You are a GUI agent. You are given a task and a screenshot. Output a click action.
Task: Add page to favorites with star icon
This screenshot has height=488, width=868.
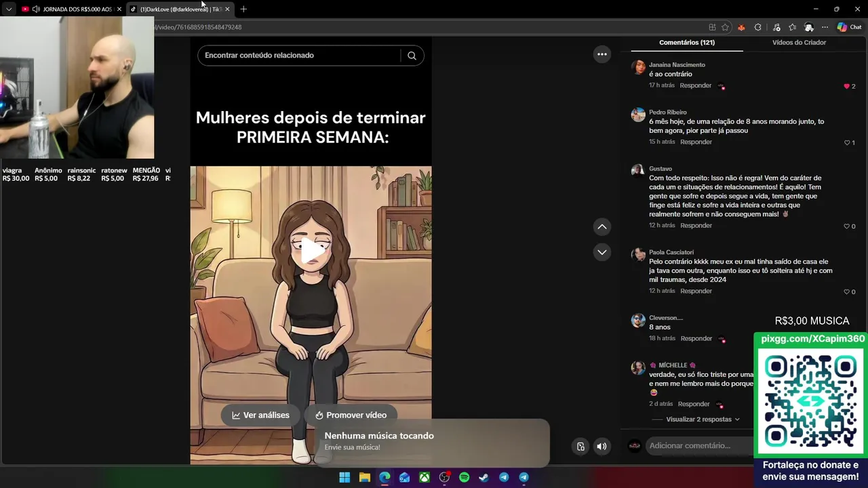click(725, 27)
